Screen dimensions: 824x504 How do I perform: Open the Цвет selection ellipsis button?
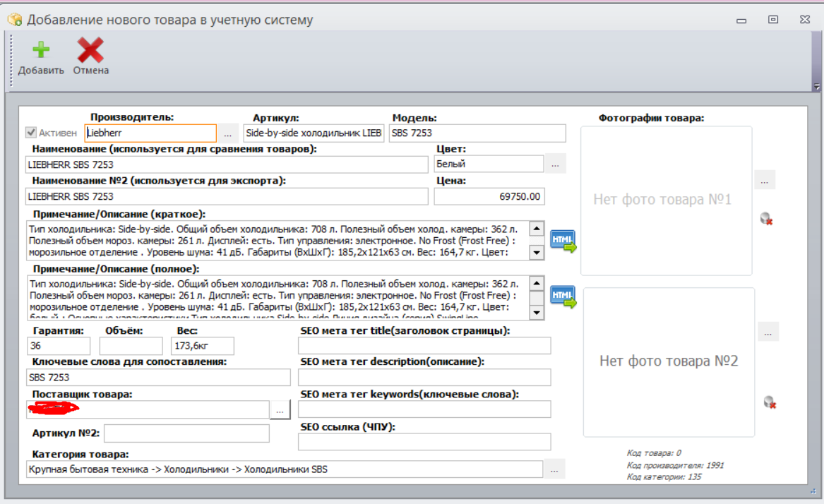(555, 164)
